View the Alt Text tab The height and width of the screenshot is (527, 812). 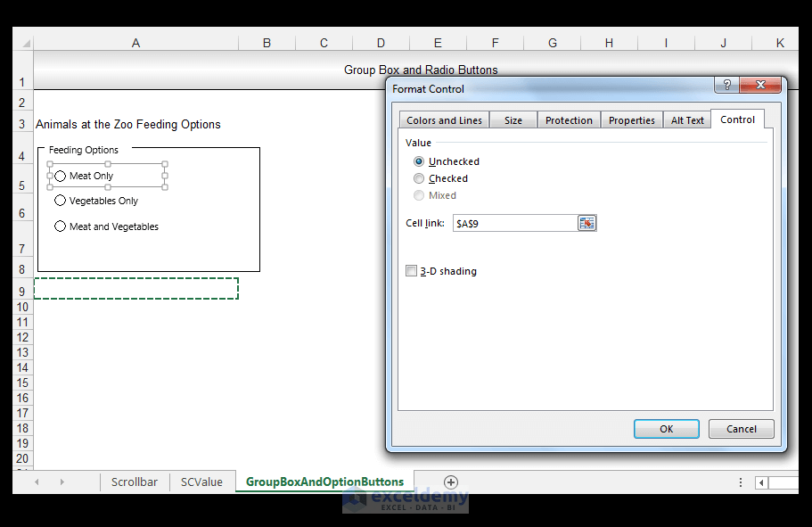[x=686, y=119]
